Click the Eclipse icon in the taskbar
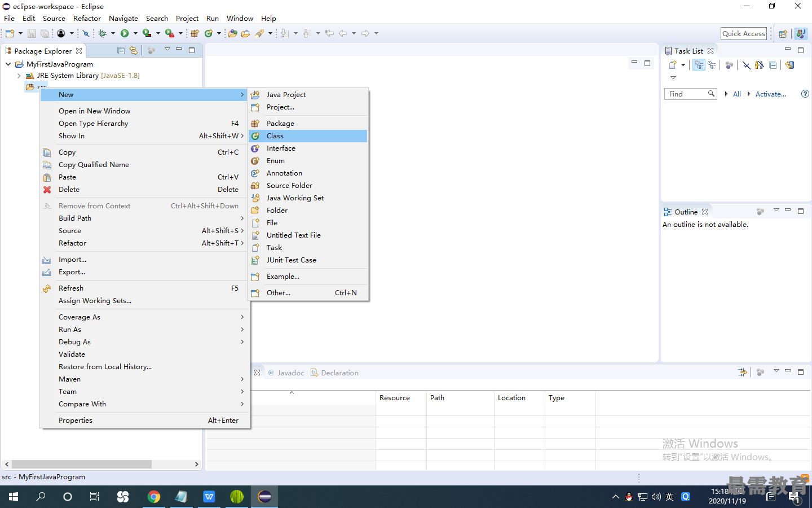This screenshot has height=508, width=812. point(264,497)
